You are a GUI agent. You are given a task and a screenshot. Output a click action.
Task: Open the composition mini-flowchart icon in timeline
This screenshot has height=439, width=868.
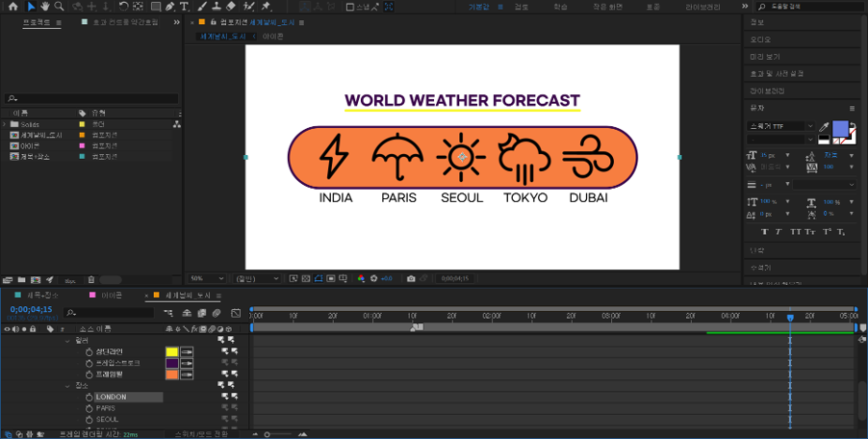pos(168,313)
